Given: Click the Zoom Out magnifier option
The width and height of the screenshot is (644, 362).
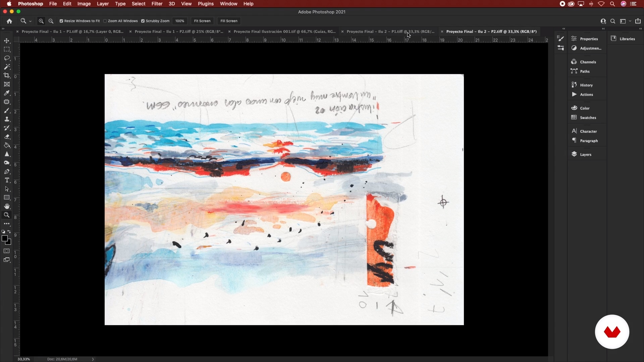Looking at the screenshot, I should [x=51, y=21].
